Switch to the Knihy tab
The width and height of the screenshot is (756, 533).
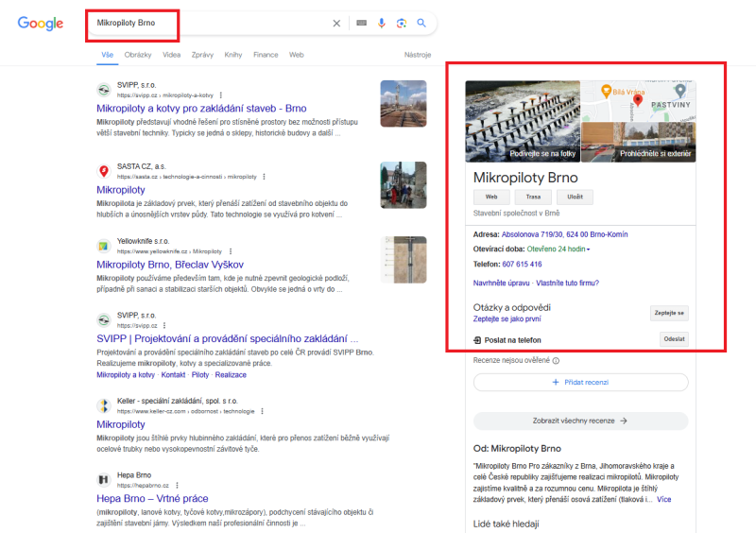coord(233,55)
